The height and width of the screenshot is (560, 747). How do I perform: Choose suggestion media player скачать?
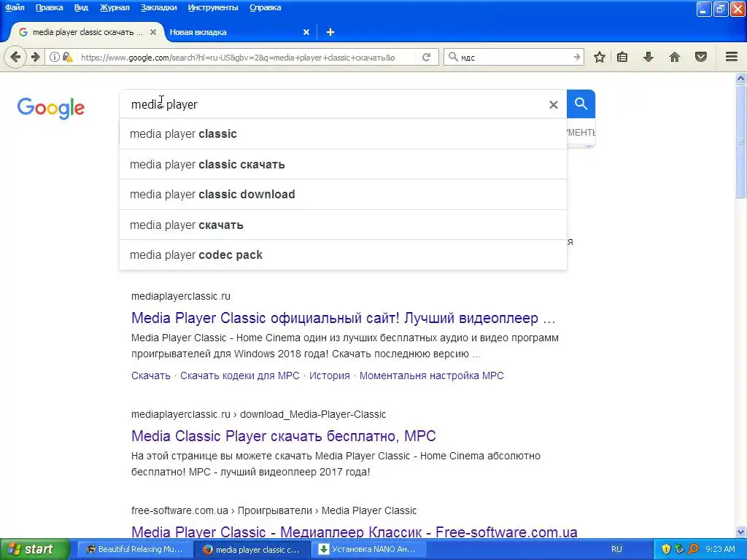343,225
